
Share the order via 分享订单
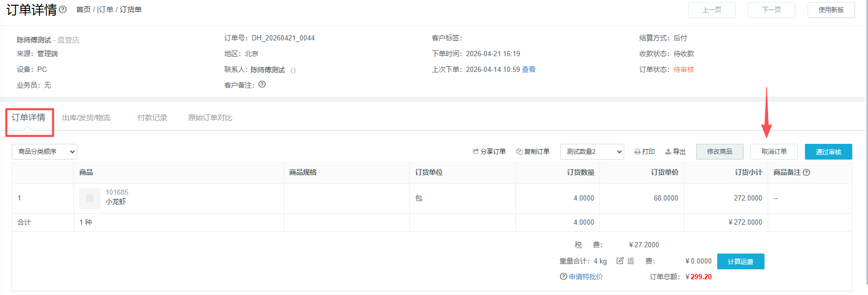pyautogui.click(x=489, y=152)
